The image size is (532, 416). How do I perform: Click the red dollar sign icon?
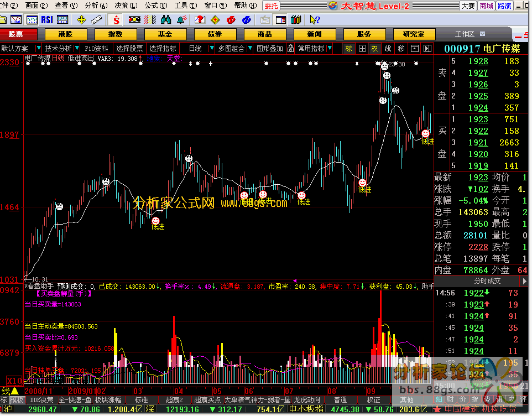(x=116, y=20)
